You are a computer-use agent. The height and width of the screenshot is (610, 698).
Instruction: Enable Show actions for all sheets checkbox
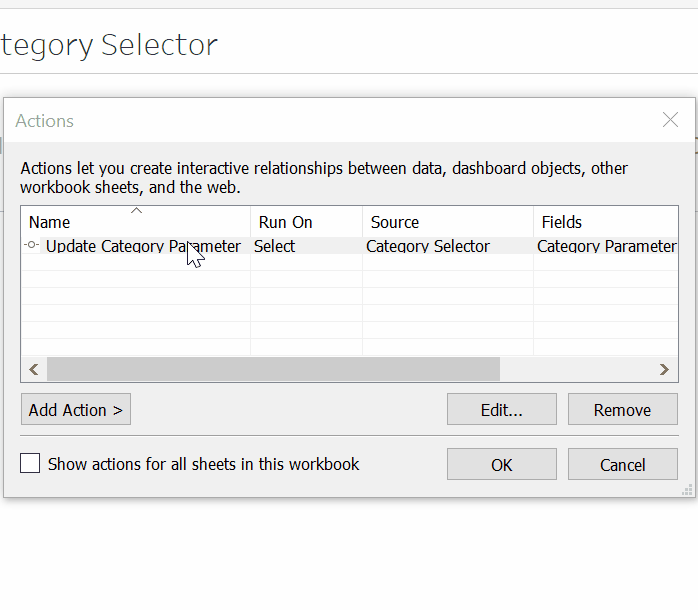[31, 464]
